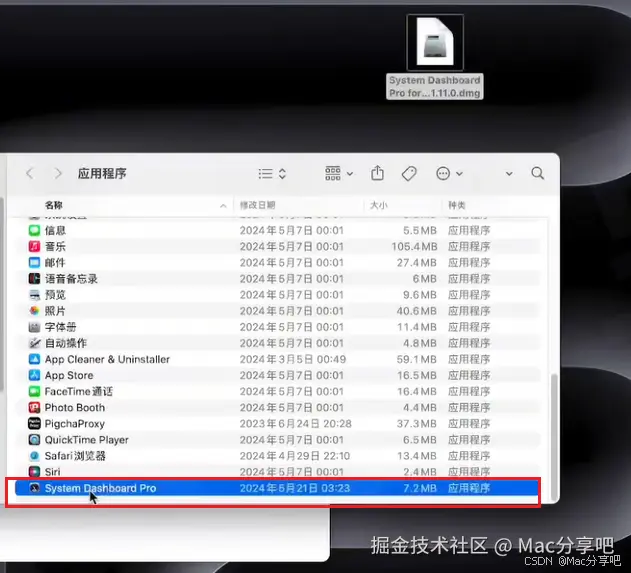Select the FaceTime通话 icon
631x573 pixels.
point(35,391)
